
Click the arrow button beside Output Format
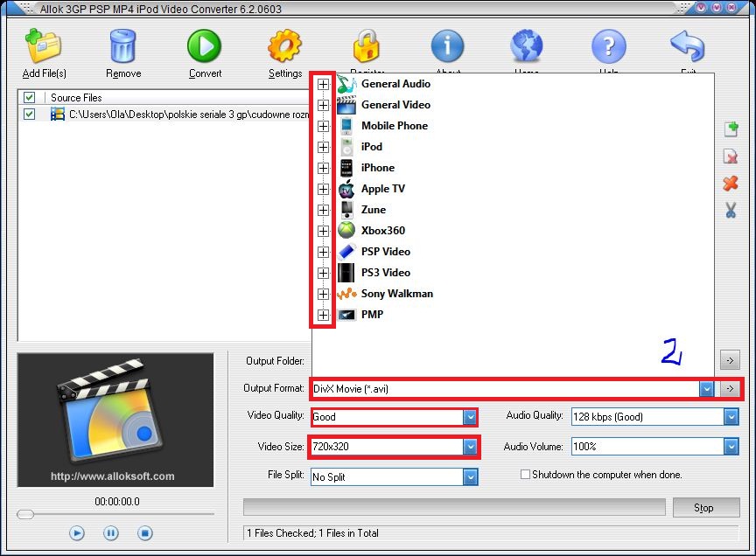(730, 388)
